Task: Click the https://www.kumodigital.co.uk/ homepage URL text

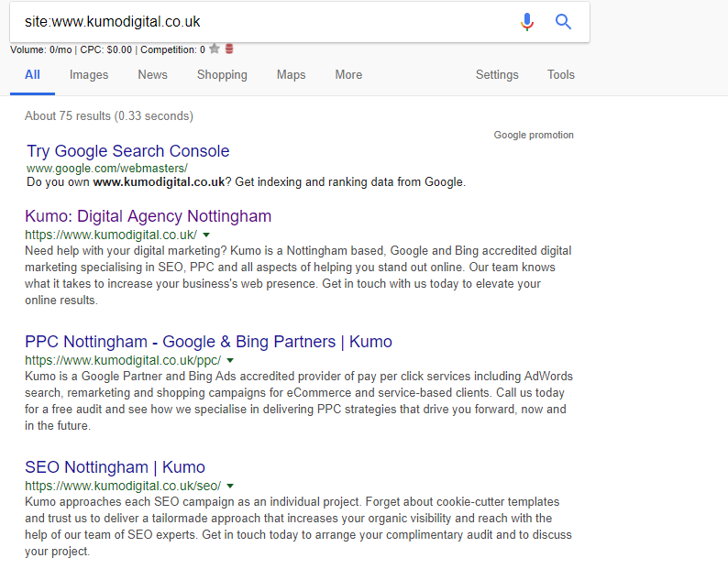Action: point(111,235)
